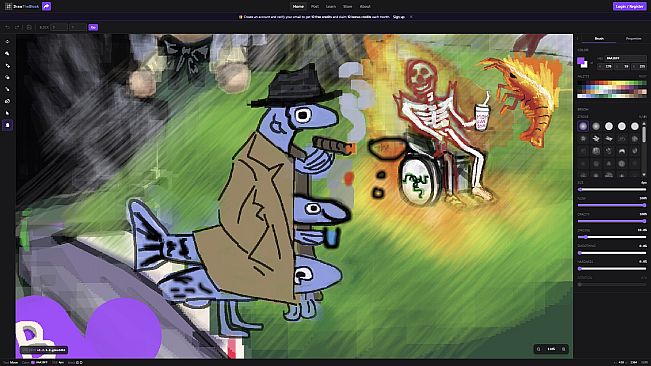651x366 pixels.
Task: Select the topmost tool in left sidebar
Action: (7, 42)
